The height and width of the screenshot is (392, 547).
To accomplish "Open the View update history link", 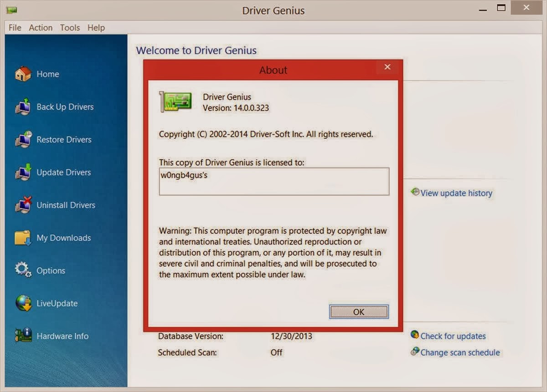I will 456,193.
